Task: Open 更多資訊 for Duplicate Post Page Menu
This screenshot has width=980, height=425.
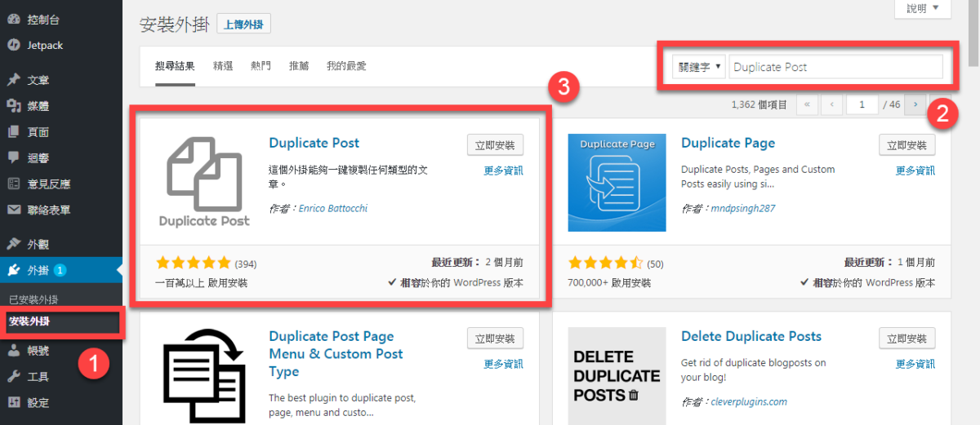Action: click(503, 364)
